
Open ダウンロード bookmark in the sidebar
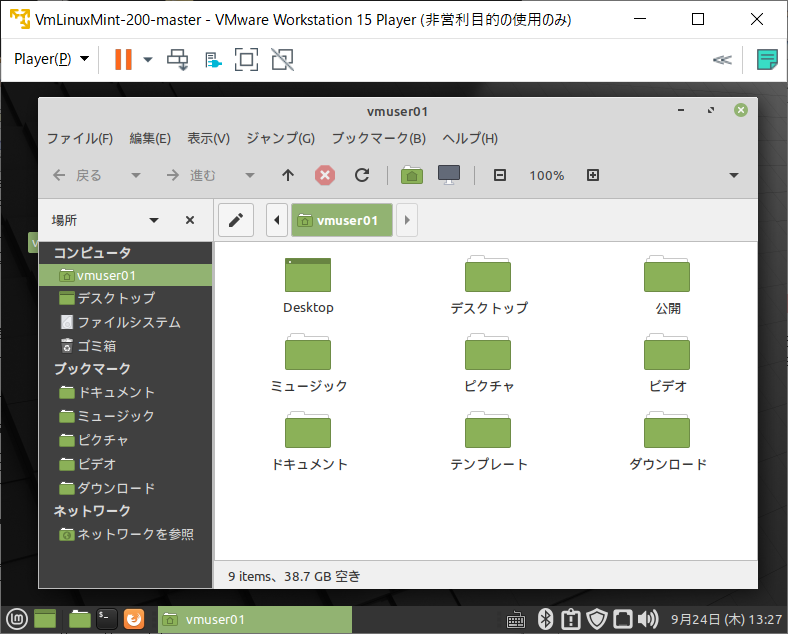pos(125,488)
